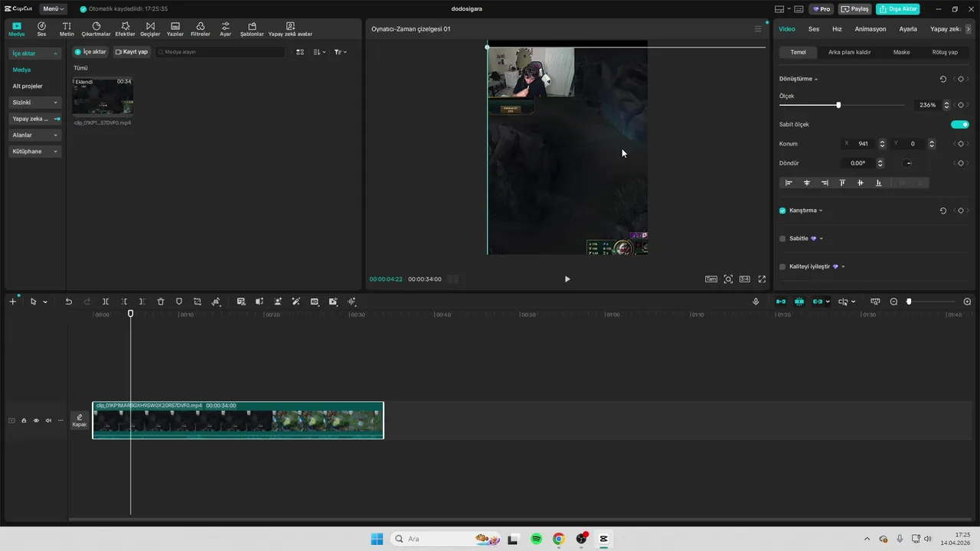Click the Döndür rotation dial
The width and height of the screenshot is (980, 551).
(908, 163)
